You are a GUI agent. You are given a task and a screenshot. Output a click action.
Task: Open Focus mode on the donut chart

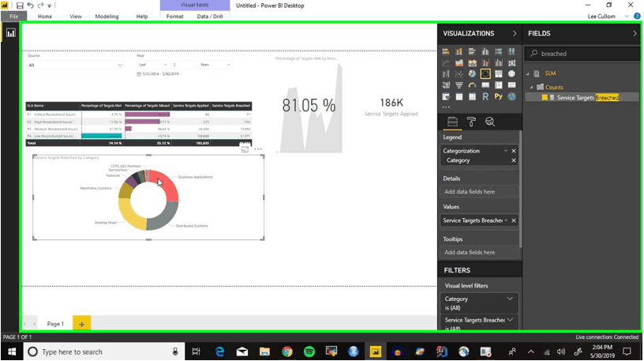(x=245, y=149)
